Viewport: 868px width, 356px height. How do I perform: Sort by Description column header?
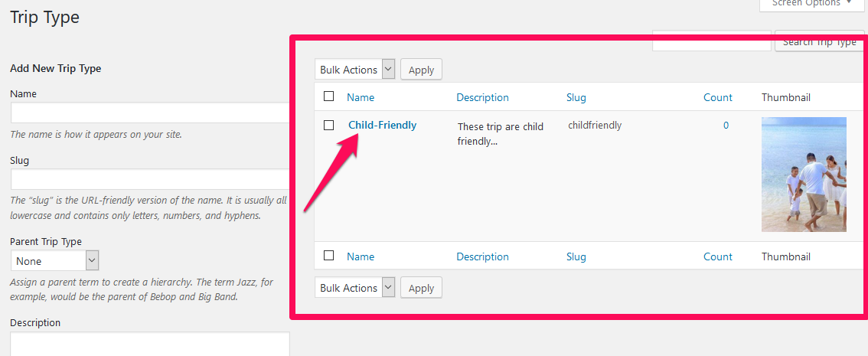[483, 97]
